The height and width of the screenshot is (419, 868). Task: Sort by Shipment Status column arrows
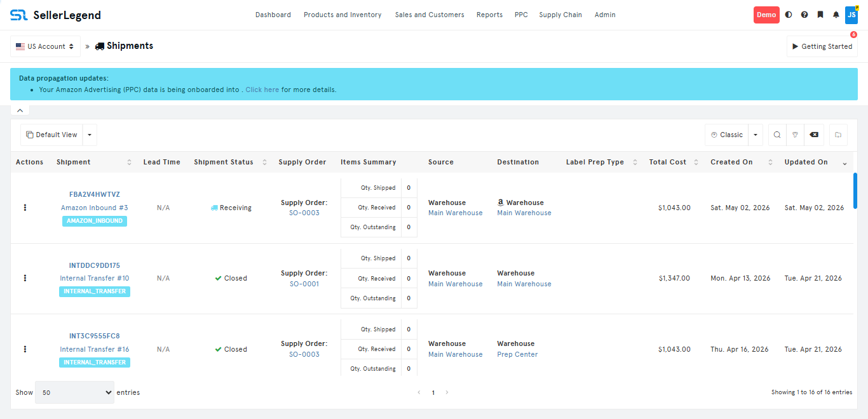coord(264,163)
